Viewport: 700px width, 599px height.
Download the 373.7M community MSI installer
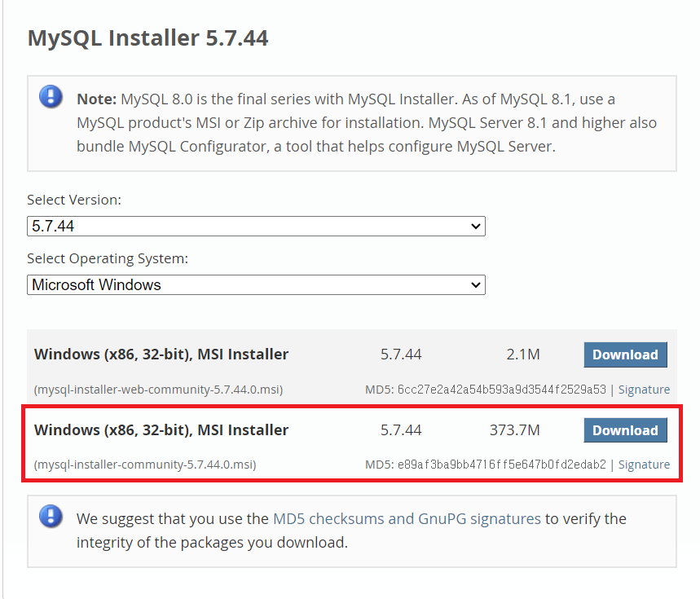tap(626, 430)
